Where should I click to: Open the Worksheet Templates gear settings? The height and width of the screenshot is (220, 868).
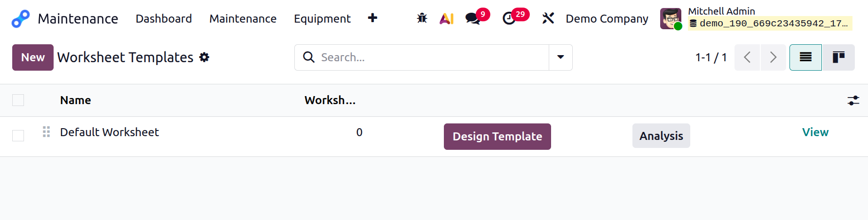pos(204,57)
